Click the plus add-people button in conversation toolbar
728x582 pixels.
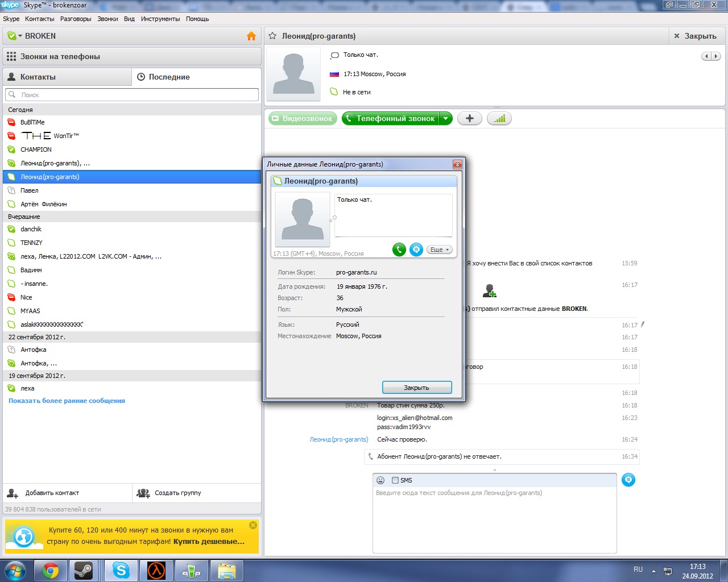(x=470, y=118)
